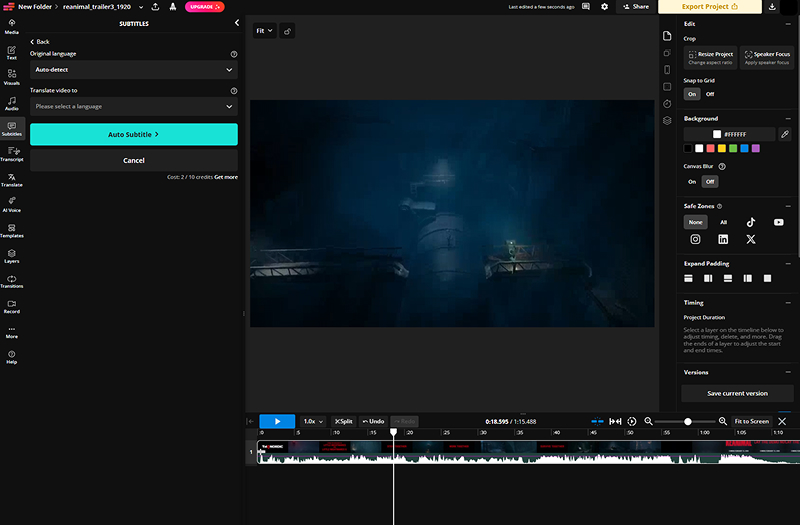Choose the red background color swatch

[x=710, y=149]
